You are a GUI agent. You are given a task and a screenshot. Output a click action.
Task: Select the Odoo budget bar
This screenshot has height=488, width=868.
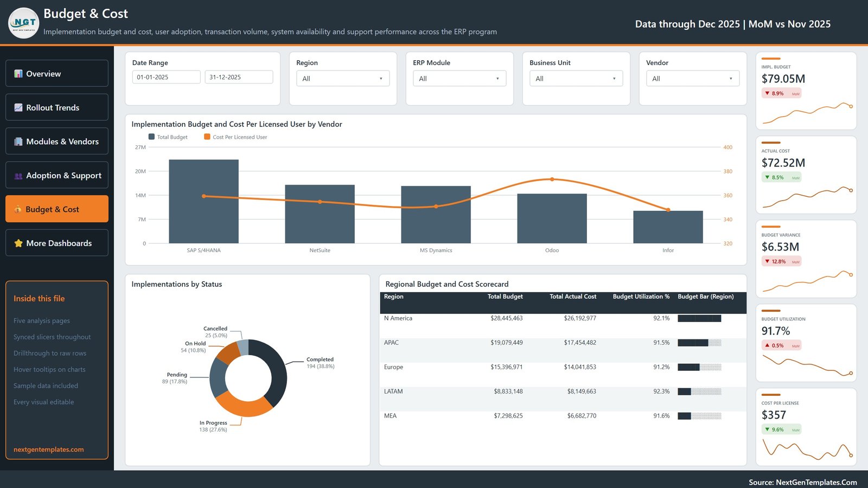[552, 219]
